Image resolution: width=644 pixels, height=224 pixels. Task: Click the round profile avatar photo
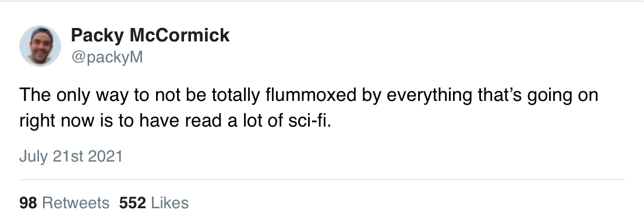click(40, 45)
